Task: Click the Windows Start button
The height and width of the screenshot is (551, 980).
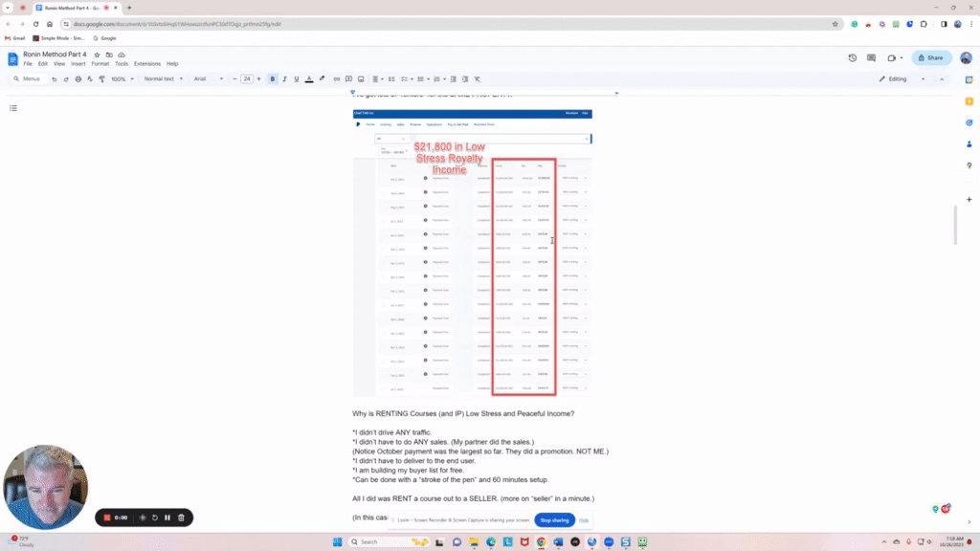Action: tap(338, 541)
